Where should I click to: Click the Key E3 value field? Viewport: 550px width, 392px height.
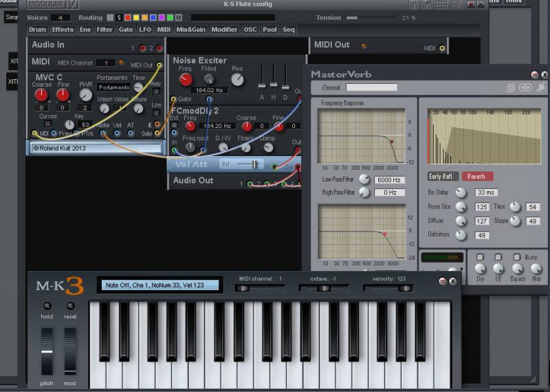click(85, 124)
